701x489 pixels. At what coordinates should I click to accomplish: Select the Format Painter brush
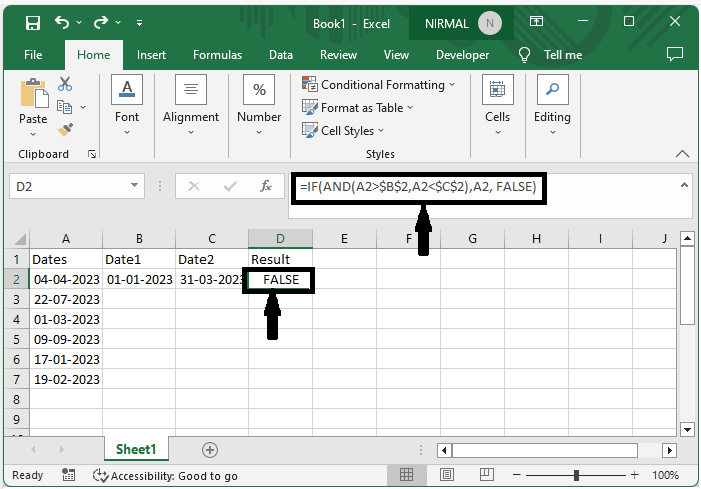click(65, 130)
